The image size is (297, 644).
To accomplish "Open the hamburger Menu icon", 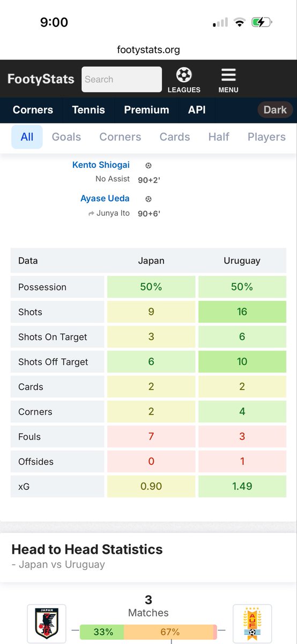I will (x=228, y=75).
